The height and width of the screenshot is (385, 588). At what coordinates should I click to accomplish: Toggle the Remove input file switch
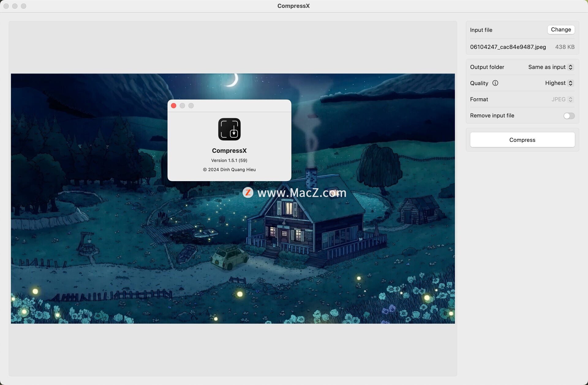click(569, 116)
